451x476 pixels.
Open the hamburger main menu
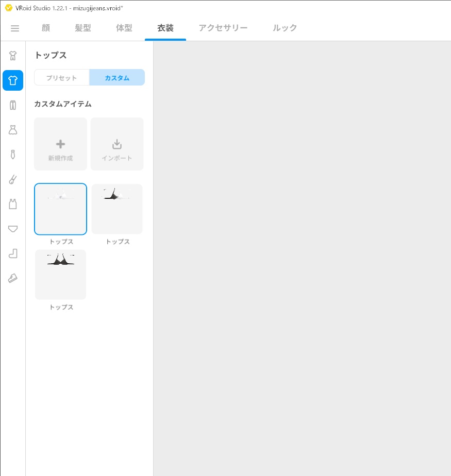click(x=14, y=28)
